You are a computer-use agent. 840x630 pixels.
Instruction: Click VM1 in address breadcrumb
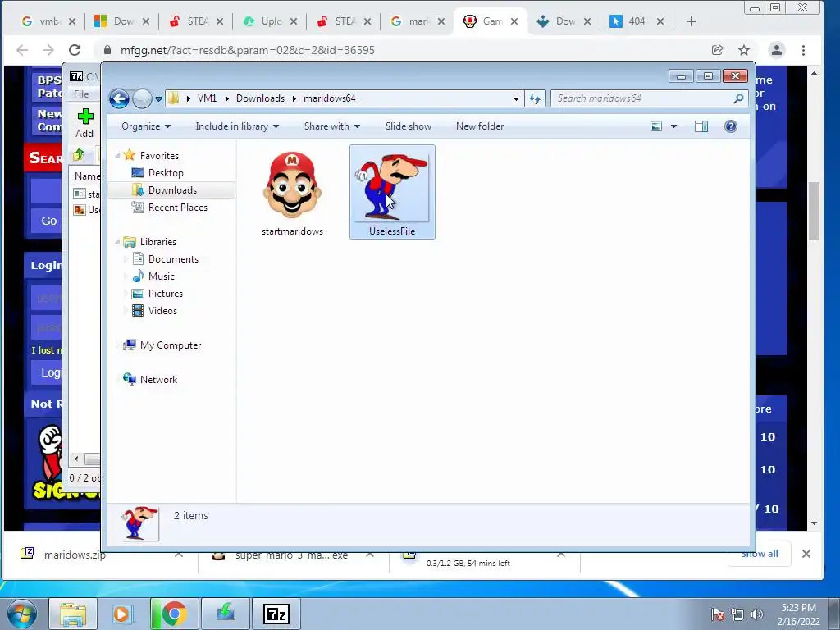[207, 98]
